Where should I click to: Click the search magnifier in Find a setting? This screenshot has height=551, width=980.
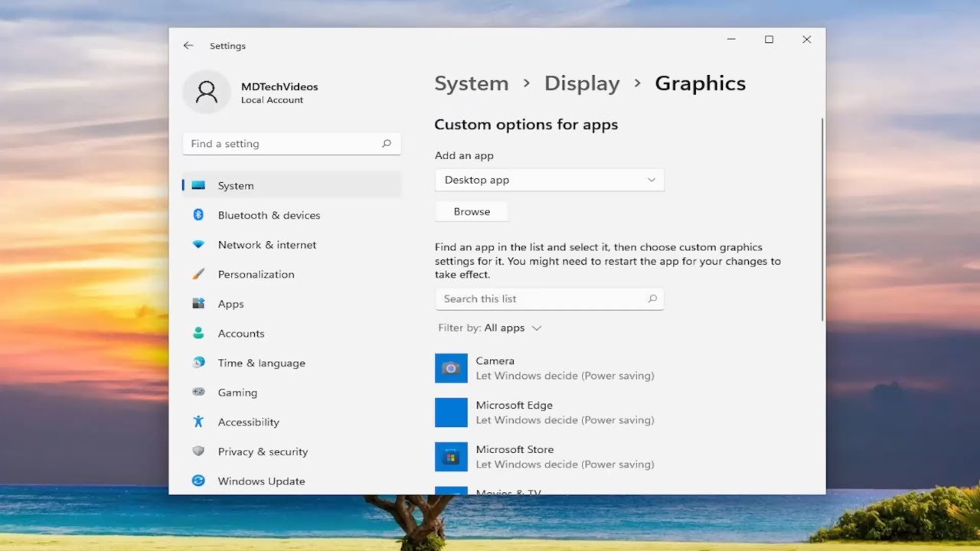pyautogui.click(x=387, y=144)
